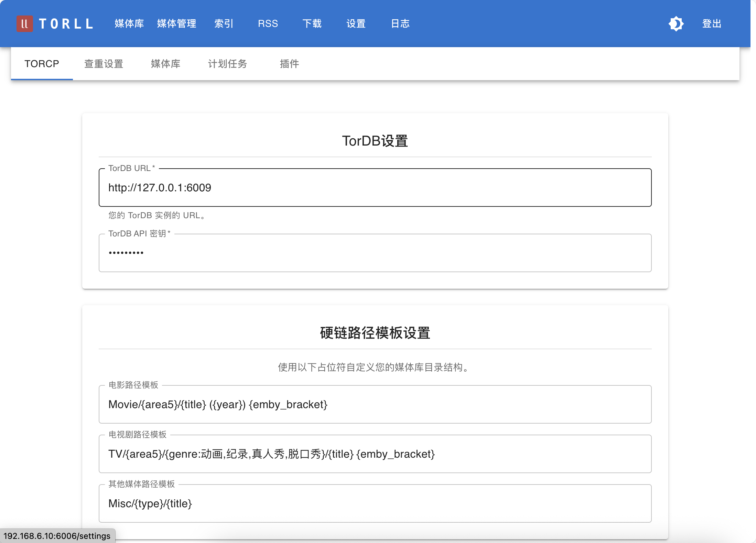Open the 媒体库 navigation item
Screen dimensions: 756x543
point(129,23)
